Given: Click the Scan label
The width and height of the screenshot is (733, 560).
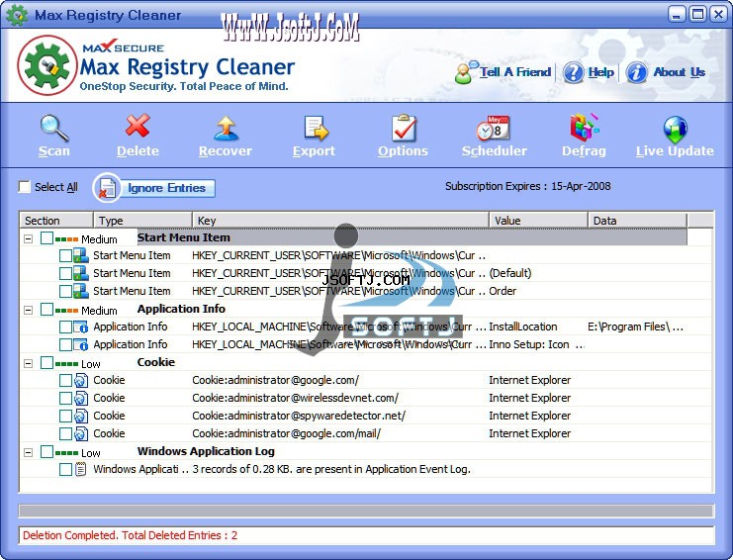Looking at the screenshot, I should point(54,151).
